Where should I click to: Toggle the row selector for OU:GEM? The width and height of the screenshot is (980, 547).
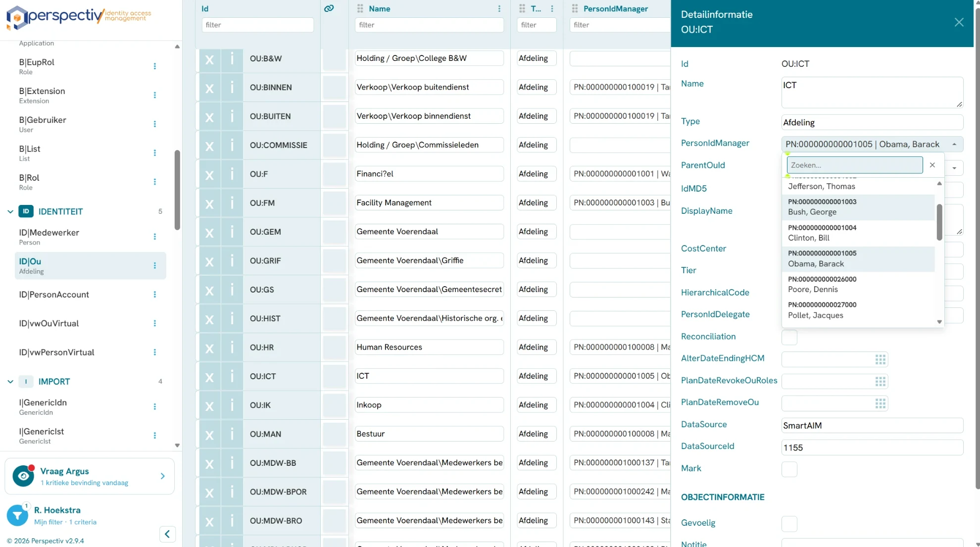click(x=335, y=232)
